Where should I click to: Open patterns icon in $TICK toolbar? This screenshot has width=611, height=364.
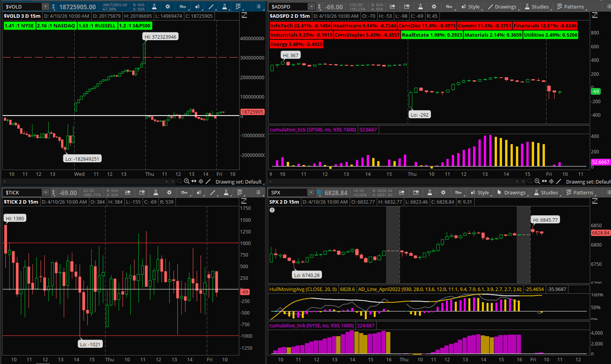click(x=239, y=192)
